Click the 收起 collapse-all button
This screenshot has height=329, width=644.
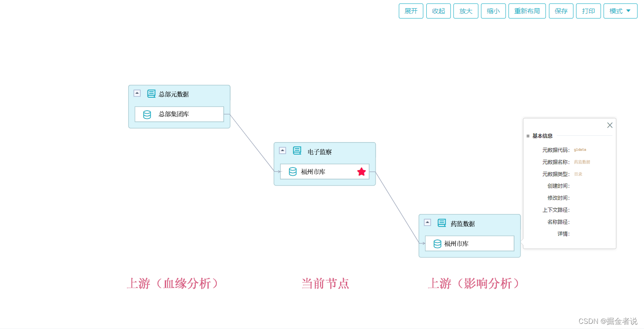click(x=438, y=11)
